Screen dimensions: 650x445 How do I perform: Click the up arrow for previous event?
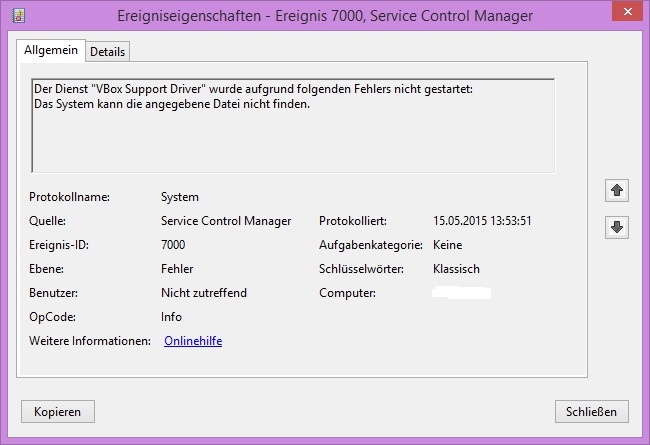coord(617,190)
